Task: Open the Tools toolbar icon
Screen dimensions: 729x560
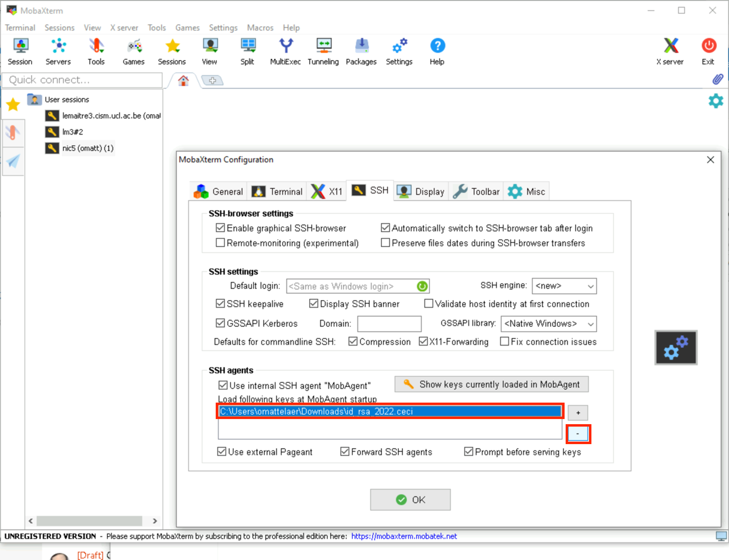Action: click(x=96, y=51)
